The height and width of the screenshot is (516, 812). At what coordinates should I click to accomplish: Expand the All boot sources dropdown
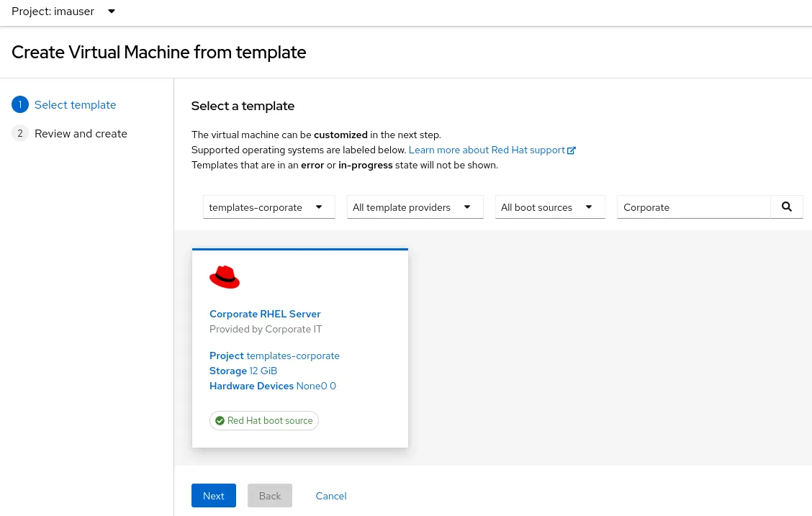pos(550,207)
